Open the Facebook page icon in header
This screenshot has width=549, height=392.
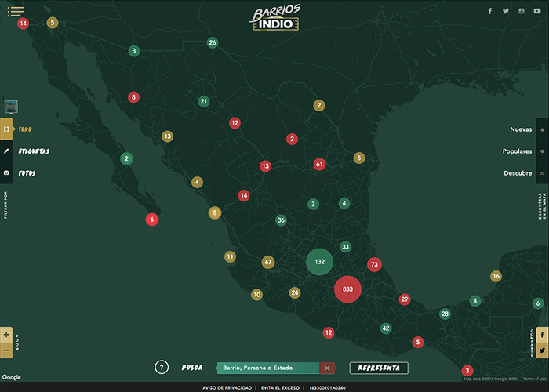(490, 11)
